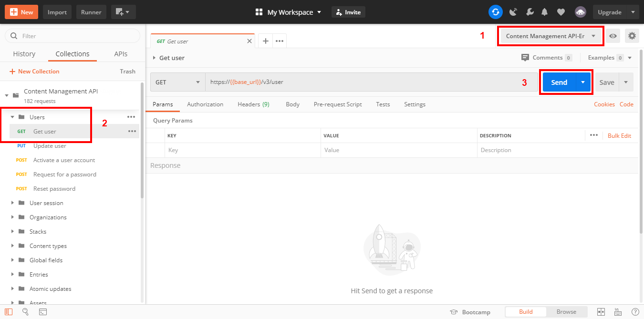Click the New button
This screenshot has height=319, width=644.
click(21, 12)
